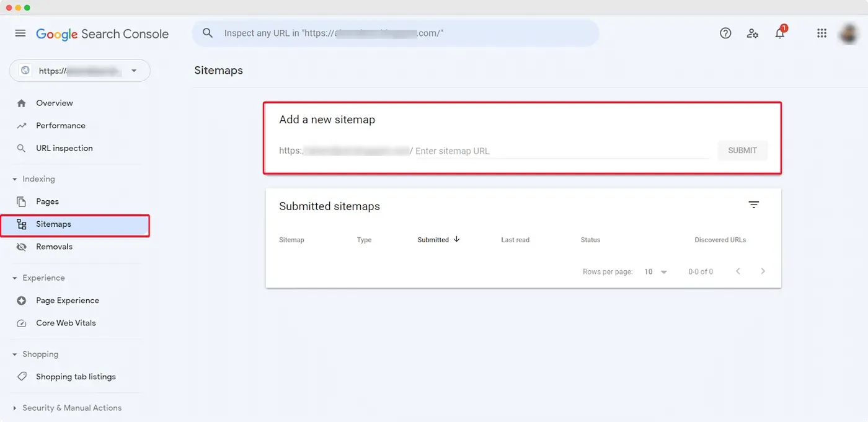Click the Page Experience plus-circle icon
Screen dimensions: 868x422
pos(22,301)
